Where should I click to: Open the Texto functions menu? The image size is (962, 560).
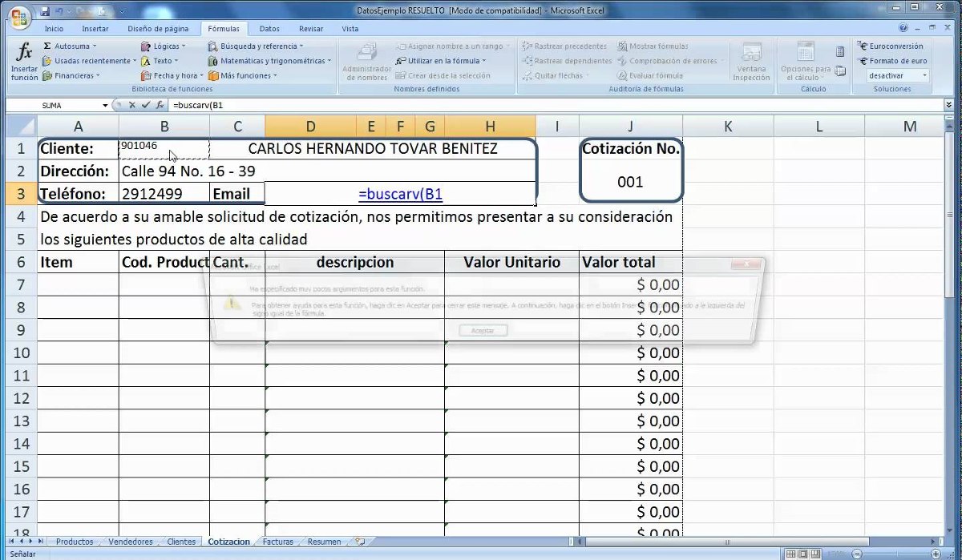pos(159,61)
